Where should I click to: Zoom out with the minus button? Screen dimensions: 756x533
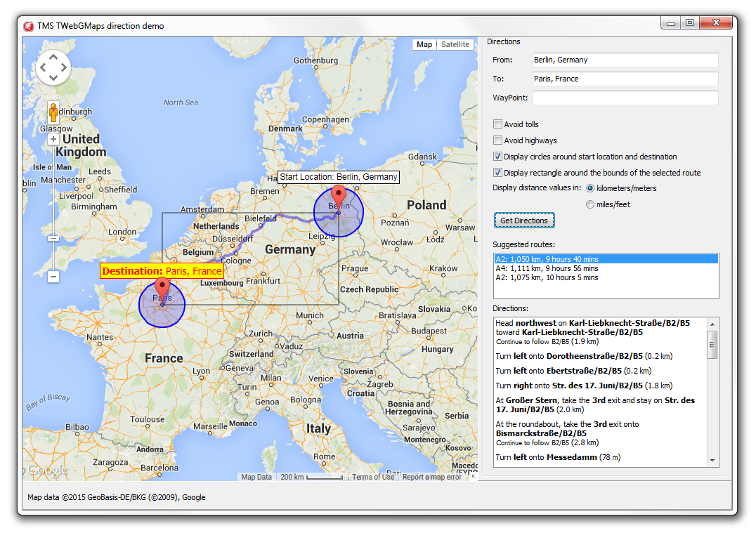coord(53,277)
